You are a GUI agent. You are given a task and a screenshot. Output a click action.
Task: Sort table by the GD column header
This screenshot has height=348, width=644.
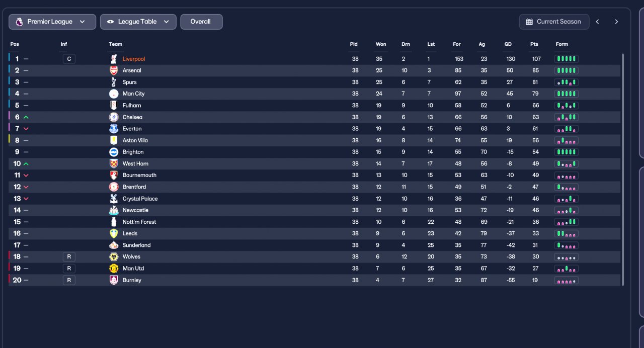coord(508,44)
